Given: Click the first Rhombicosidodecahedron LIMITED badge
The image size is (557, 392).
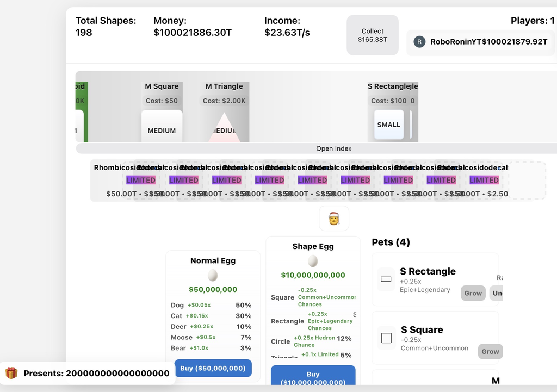Looking at the screenshot, I should tap(141, 180).
